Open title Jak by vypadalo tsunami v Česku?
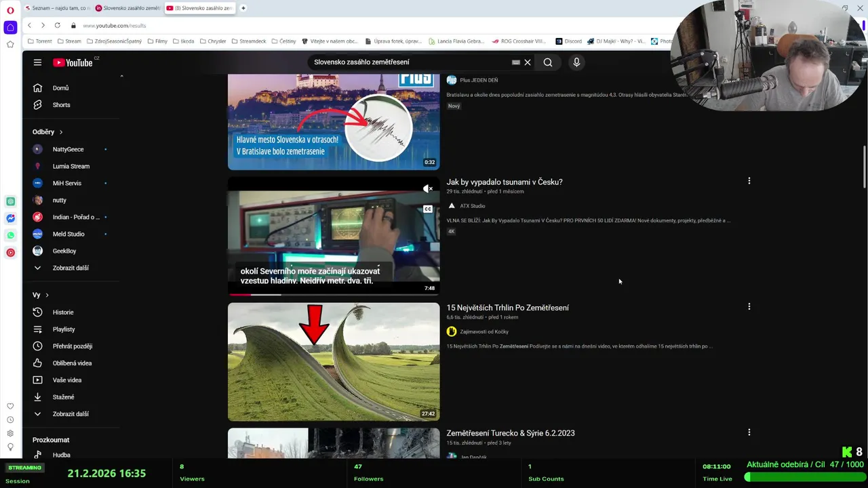 tap(505, 182)
